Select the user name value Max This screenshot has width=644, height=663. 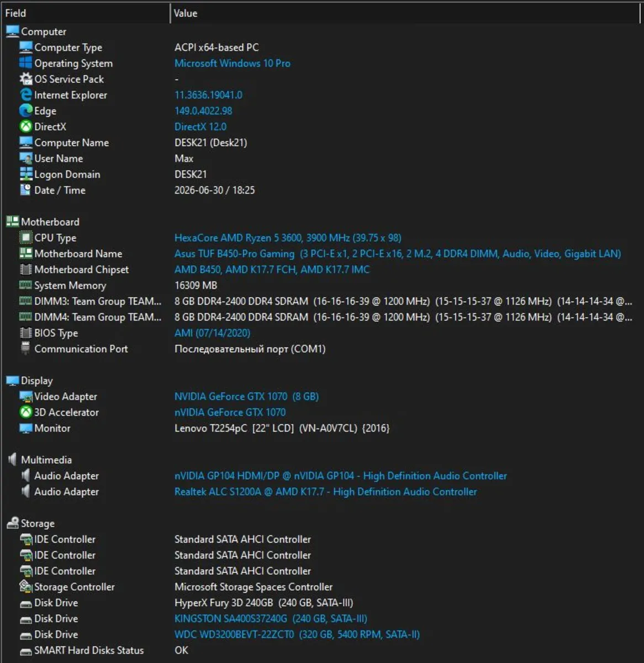point(184,159)
